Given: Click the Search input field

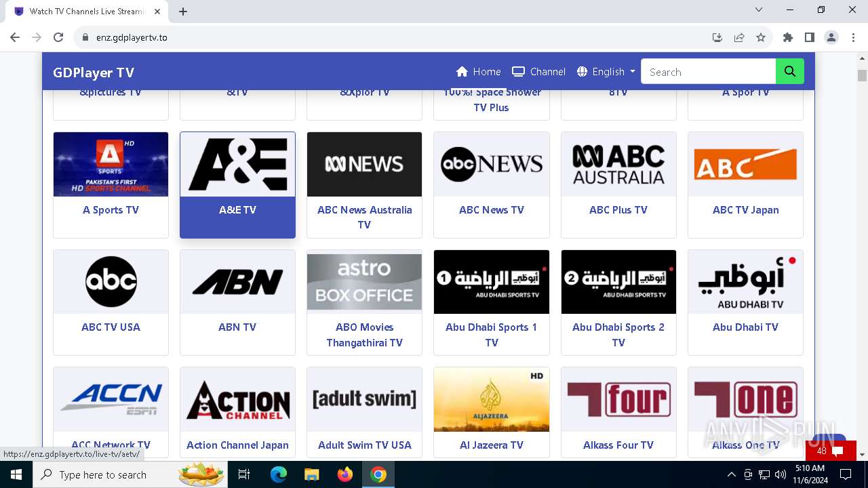Looking at the screenshot, I should click(708, 71).
